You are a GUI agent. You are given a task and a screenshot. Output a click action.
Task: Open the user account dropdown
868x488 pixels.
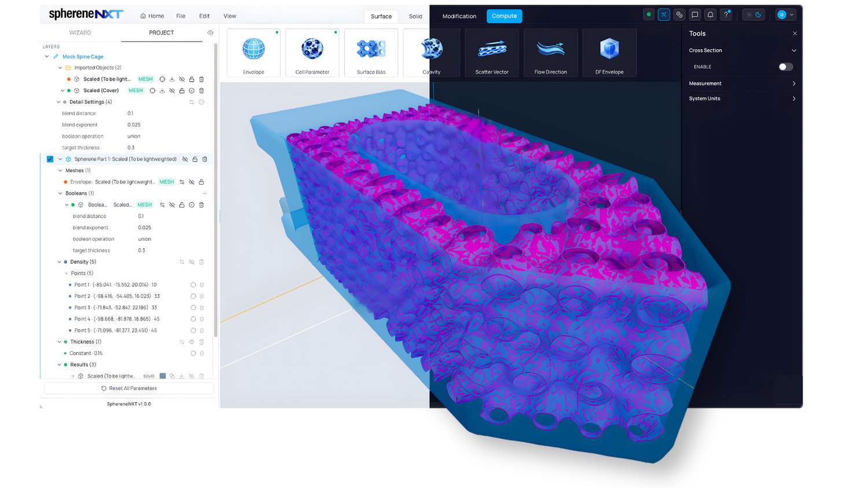(786, 15)
